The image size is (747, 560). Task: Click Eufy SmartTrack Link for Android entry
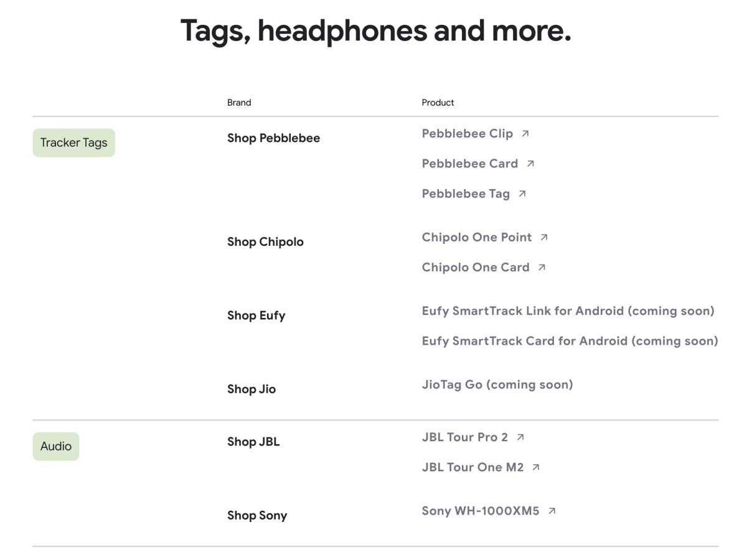[568, 310]
